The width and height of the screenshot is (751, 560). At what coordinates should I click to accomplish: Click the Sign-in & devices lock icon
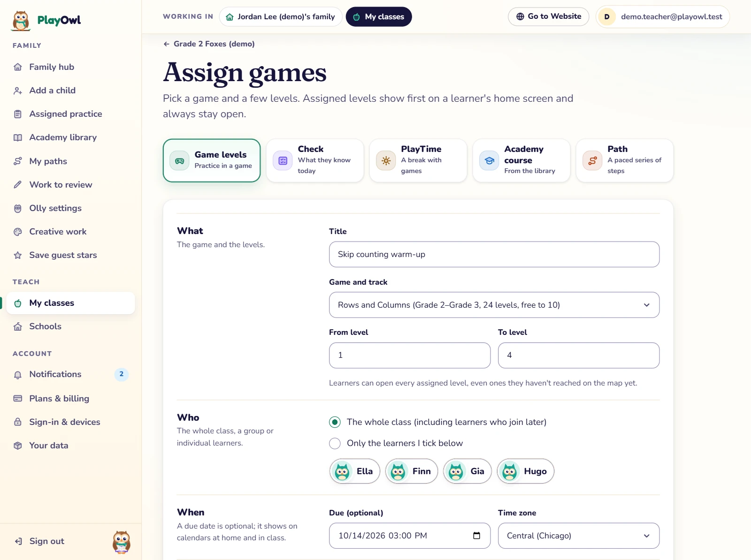pyautogui.click(x=18, y=422)
